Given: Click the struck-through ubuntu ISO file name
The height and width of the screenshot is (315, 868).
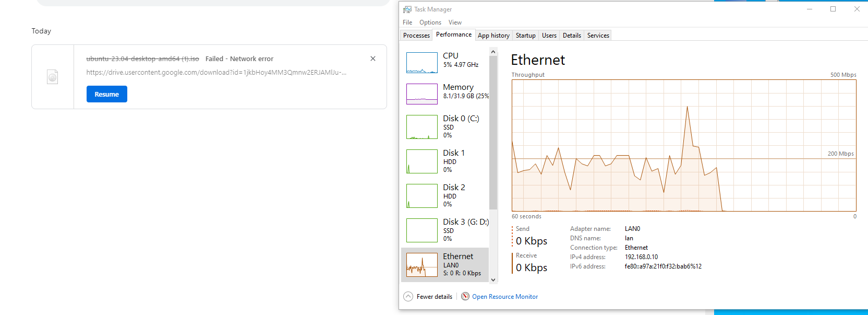Looking at the screenshot, I should click(x=142, y=59).
